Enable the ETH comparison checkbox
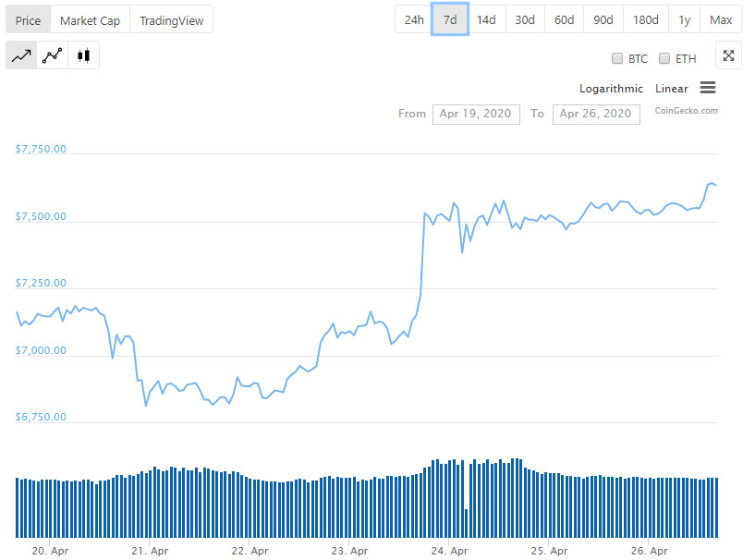Viewport: 743px width, 560px height. 664,58
